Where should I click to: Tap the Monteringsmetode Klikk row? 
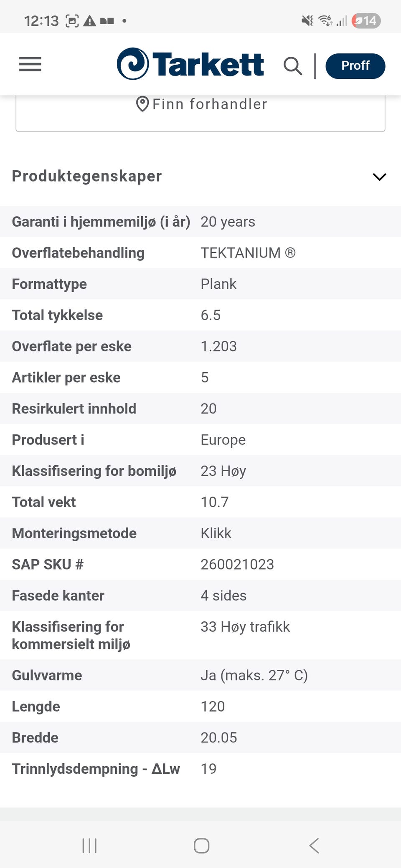200,533
